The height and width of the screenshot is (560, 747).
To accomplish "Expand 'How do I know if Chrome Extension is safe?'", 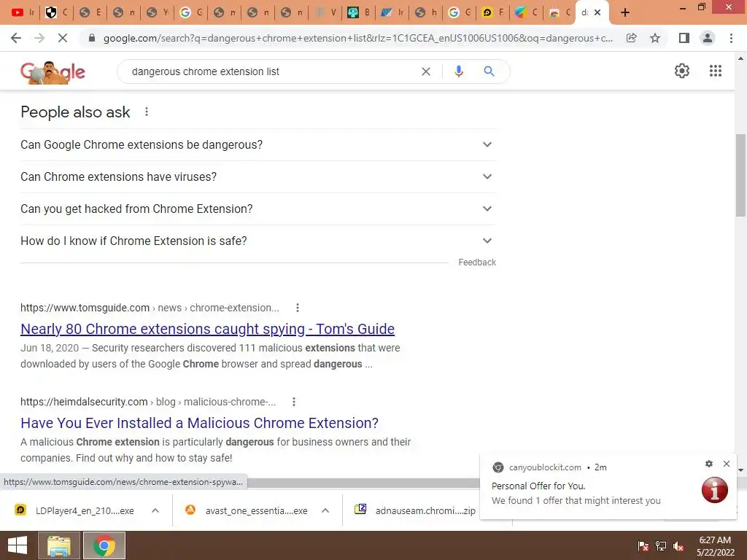I will (x=258, y=241).
